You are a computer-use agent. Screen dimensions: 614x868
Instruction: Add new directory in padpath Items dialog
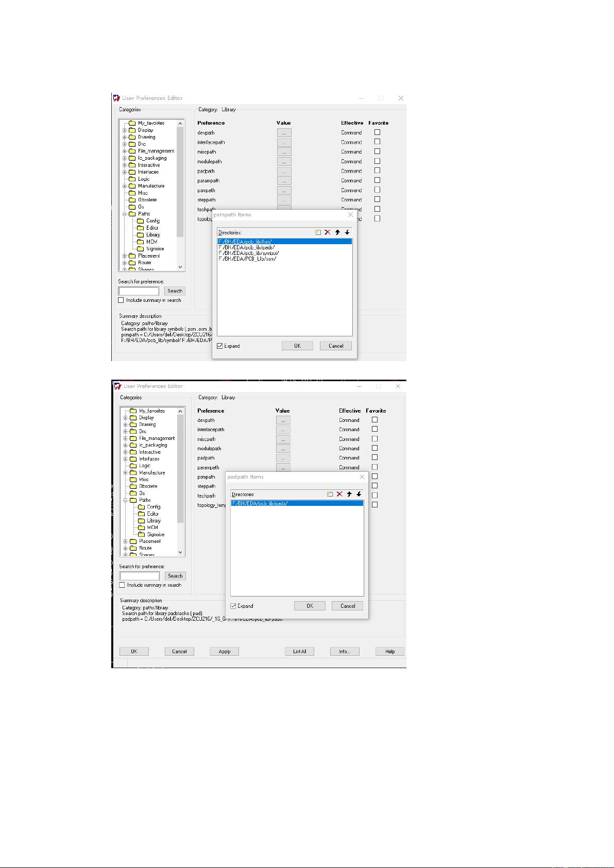click(330, 494)
